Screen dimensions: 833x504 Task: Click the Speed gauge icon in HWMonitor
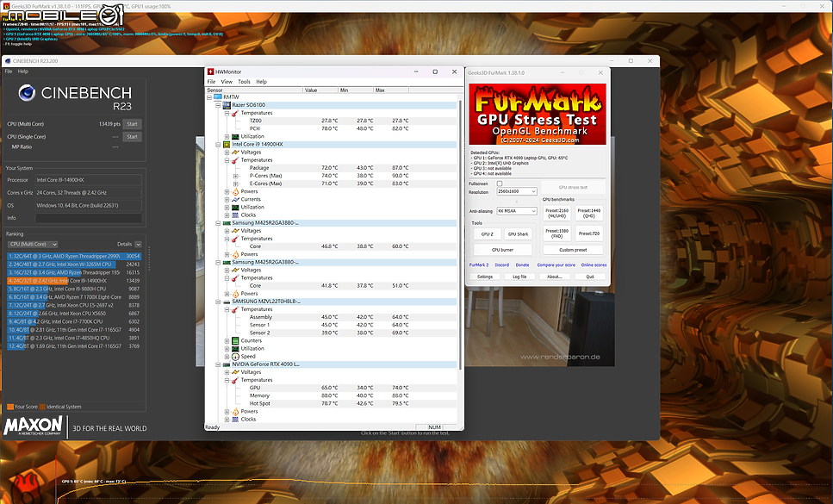235,357
